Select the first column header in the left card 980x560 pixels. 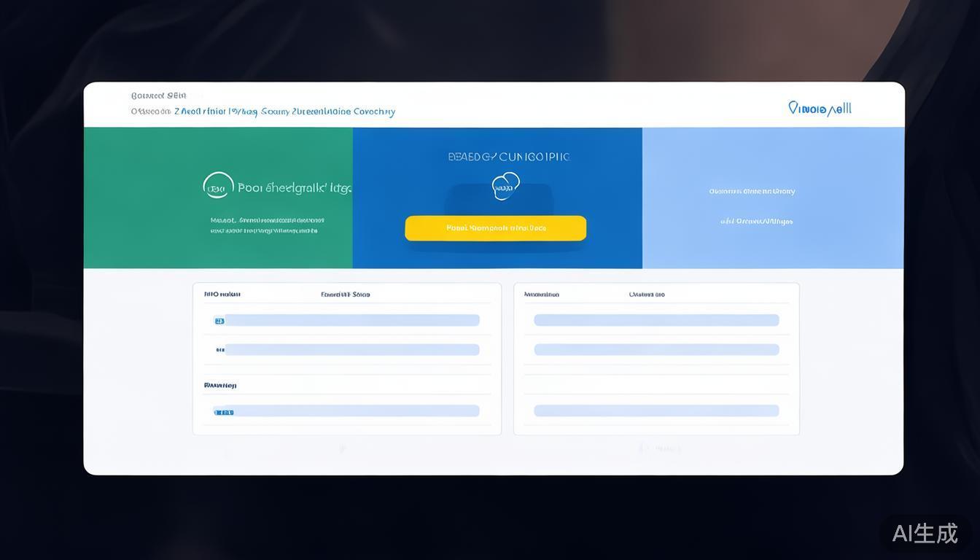(222, 295)
